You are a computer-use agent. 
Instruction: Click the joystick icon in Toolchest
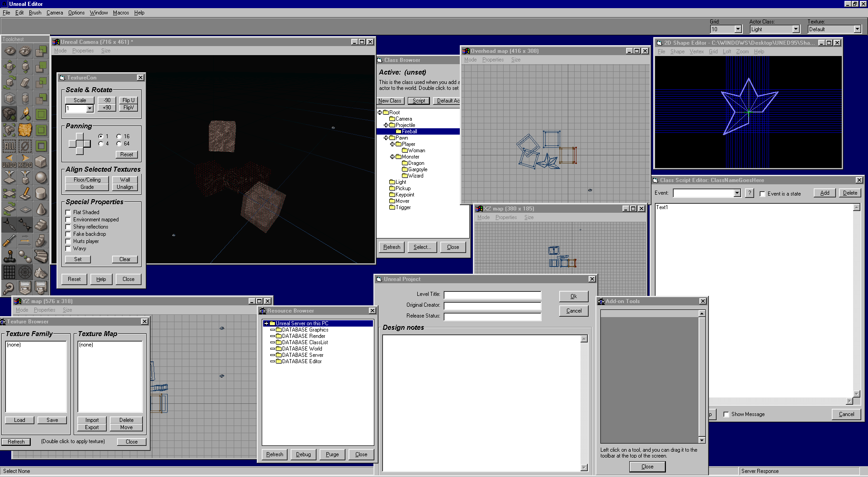[9, 257]
